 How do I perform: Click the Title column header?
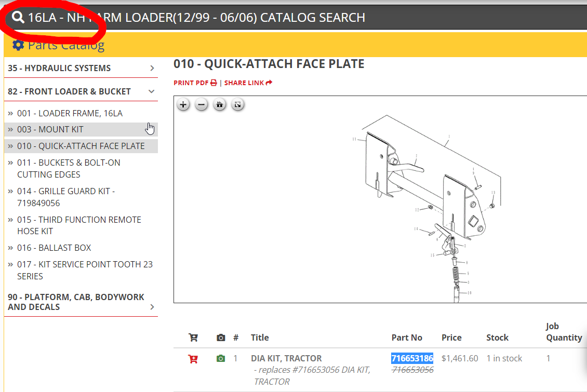pos(260,337)
